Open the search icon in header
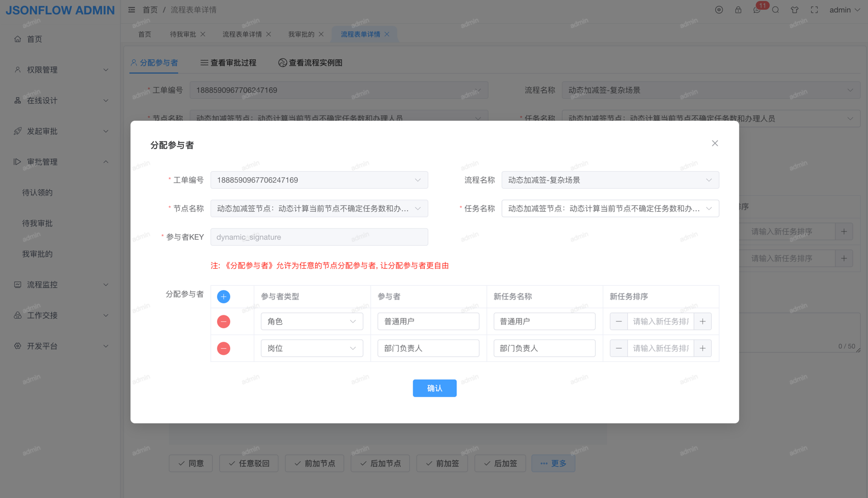The width and height of the screenshot is (868, 498). coord(775,10)
